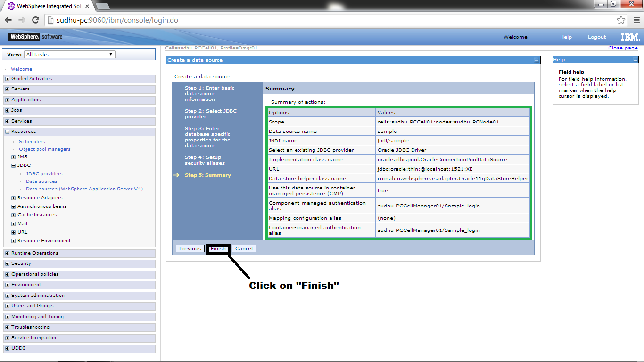
Task: Open the JDBC providers link
Action: tap(44, 173)
